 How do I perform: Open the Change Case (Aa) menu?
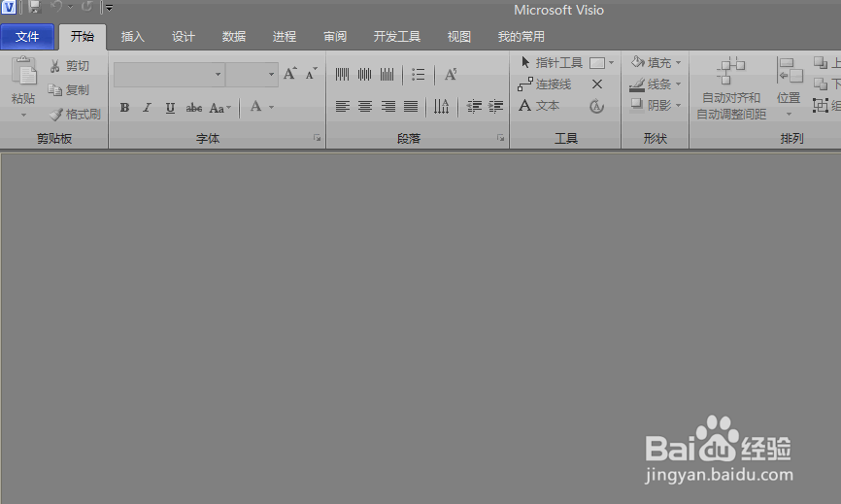click(x=219, y=108)
